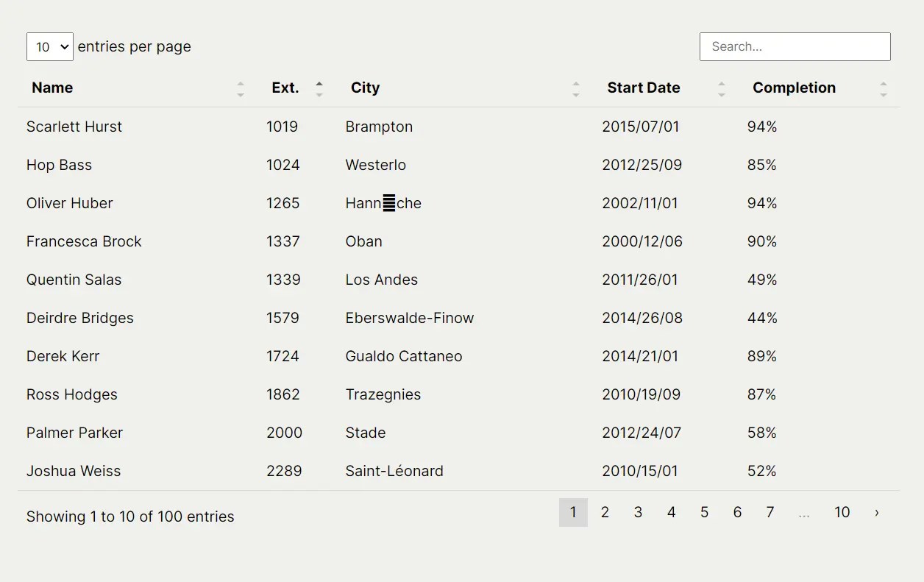Expand the page size selector showing 10
This screenshot has height=582, width=924.
click(49, 46)
